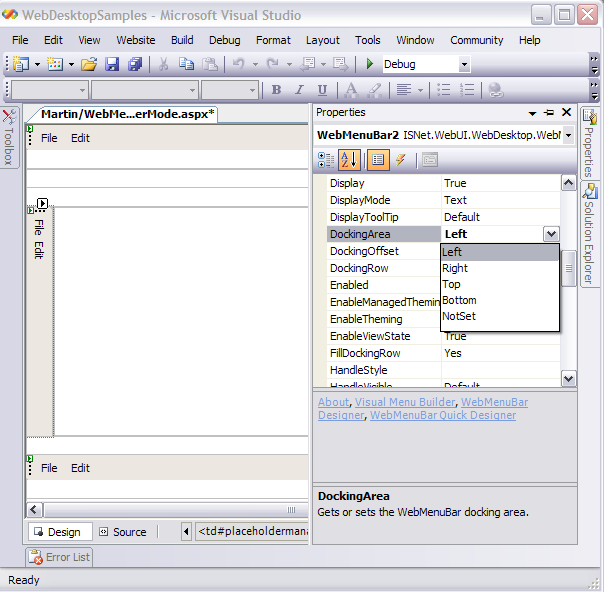Toggle Categorized view in Properties

coord(326,159)
